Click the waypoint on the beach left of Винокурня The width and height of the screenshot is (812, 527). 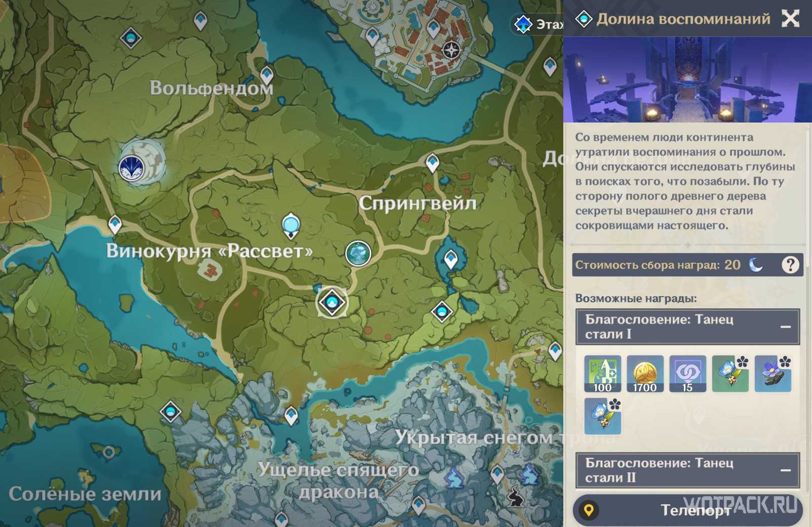[115, 224]
